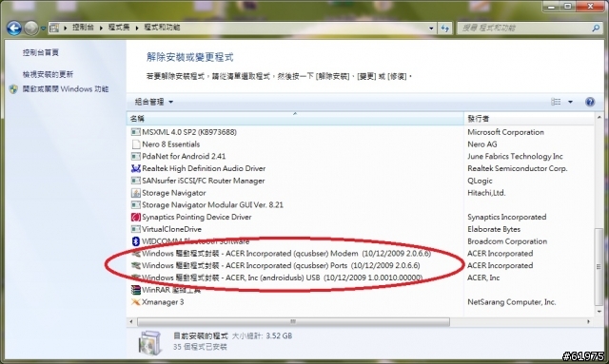
Task: Click the Nero 8 Essentials blank icon
Action: pyautogui.click(x=135, y=144)
